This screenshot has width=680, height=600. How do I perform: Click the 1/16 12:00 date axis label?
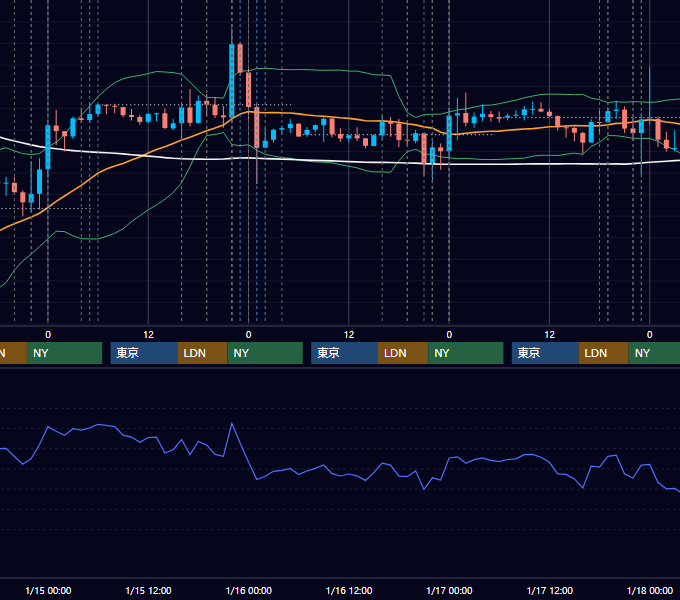tap(349, 590)
